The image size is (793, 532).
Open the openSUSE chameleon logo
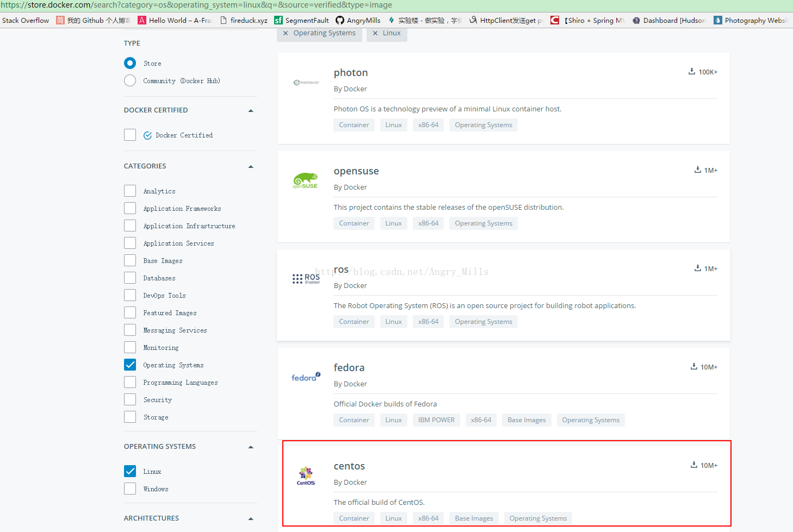(305, 180)
